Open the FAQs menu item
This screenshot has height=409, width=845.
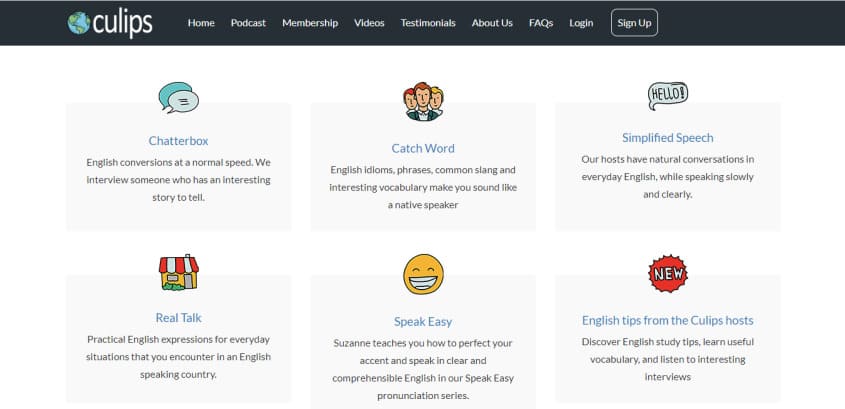click(x=541, y=23)
